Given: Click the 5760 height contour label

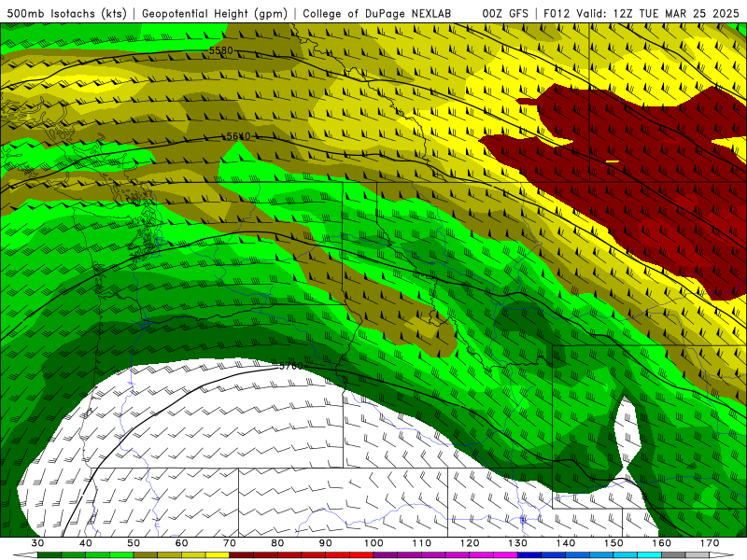Looking at the screenshot, I should pyautogui.click(x=291, y=366).
